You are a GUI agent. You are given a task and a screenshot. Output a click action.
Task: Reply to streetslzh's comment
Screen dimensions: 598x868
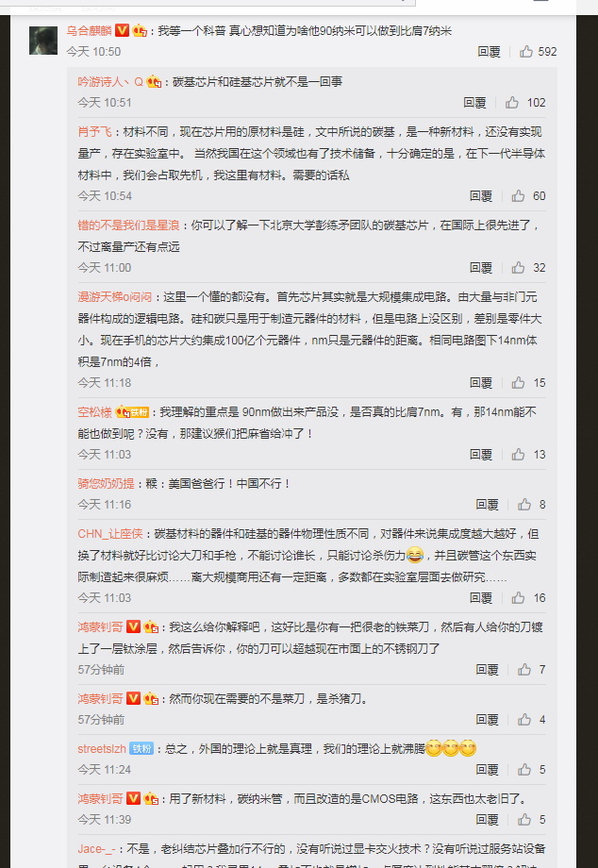[x=488, y=770]
